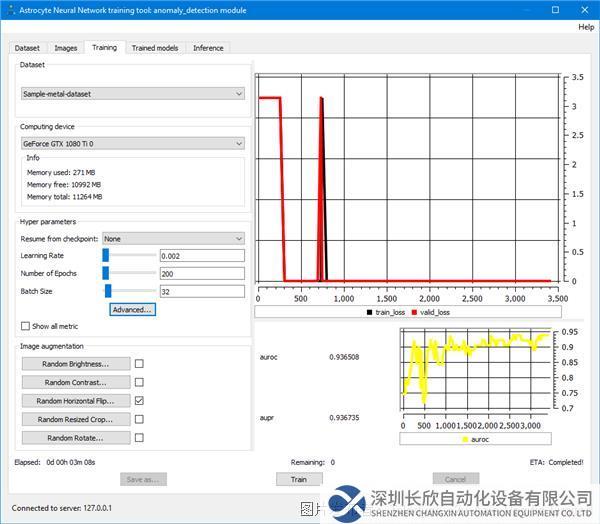The image size is (600, 524).
Task: Open the Advanced hyper parameters button
Action: click(x=133, y=310)
